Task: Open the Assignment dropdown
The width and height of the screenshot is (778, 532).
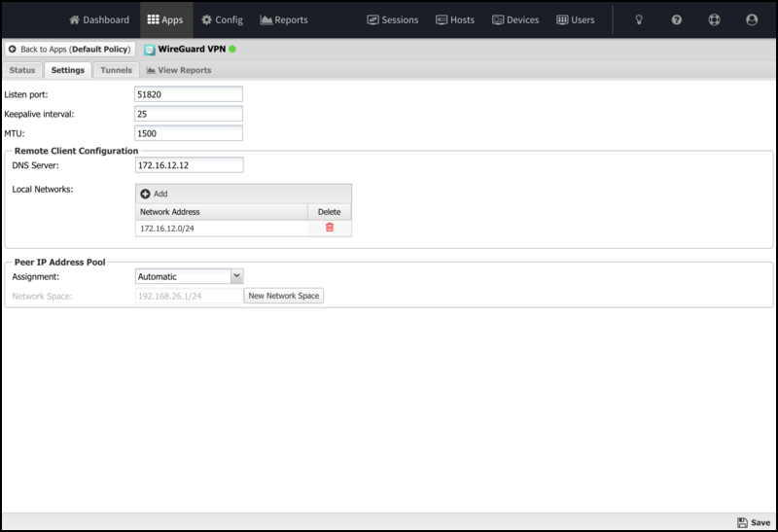Action: (237, 276)
